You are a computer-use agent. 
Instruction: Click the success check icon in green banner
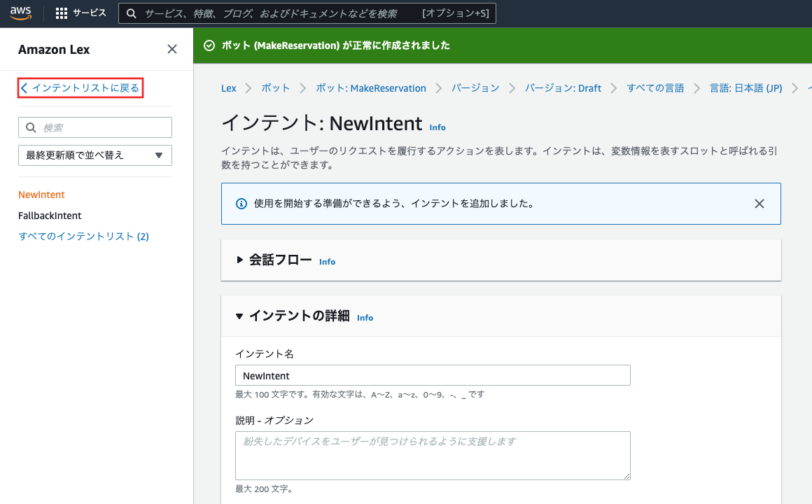[209, 45]
